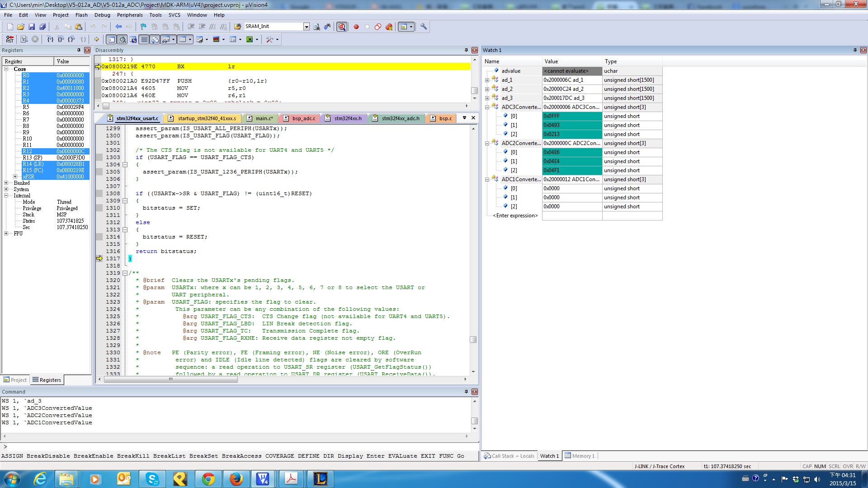Pin the Registers panel
This screenshot has width=868, height=488.
(x=79, y=50)
